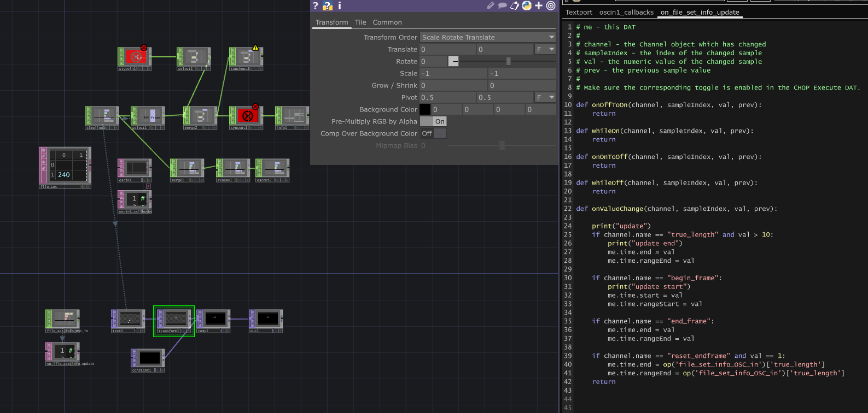Click the Rotate slider handle
Screen dimensions: 868x413
click(x=509, y=61)
